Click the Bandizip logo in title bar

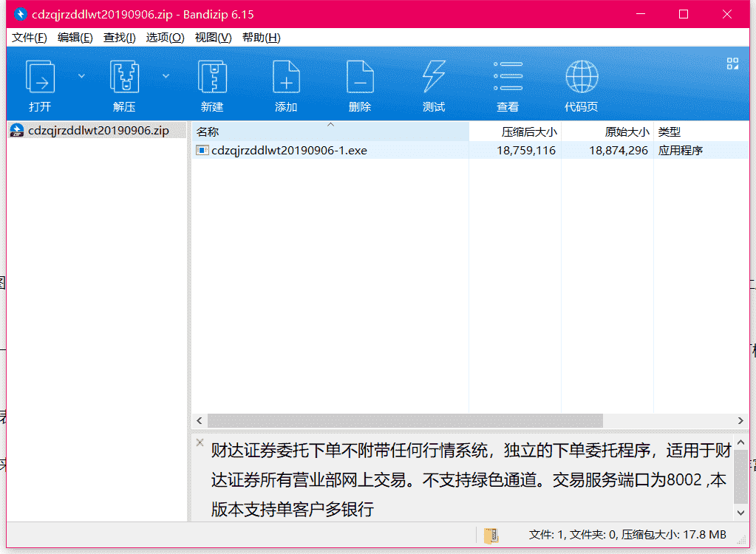click(x=21, y=14)
